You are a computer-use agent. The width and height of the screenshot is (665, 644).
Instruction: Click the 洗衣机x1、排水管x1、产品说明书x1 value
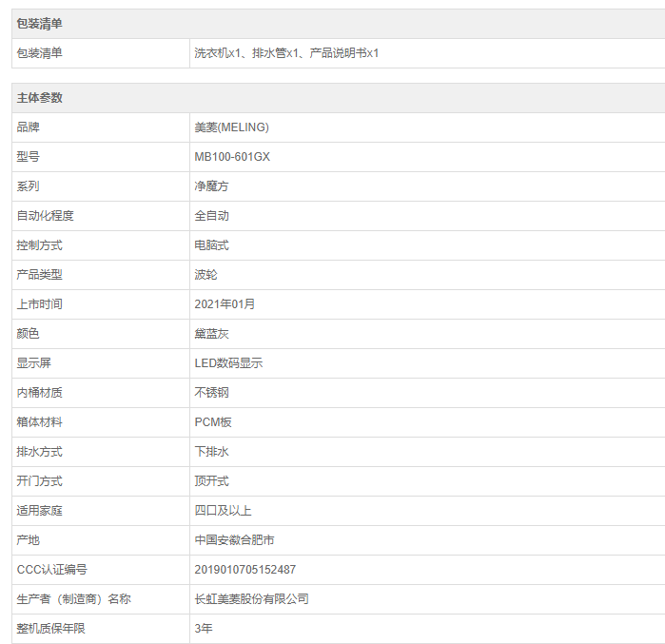(x=286, y=53)
